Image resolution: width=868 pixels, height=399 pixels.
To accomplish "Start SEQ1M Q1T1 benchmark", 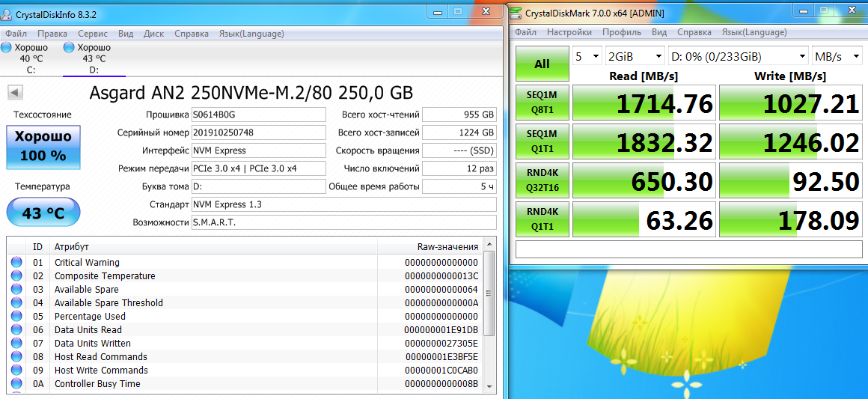I will coord(542,142).
